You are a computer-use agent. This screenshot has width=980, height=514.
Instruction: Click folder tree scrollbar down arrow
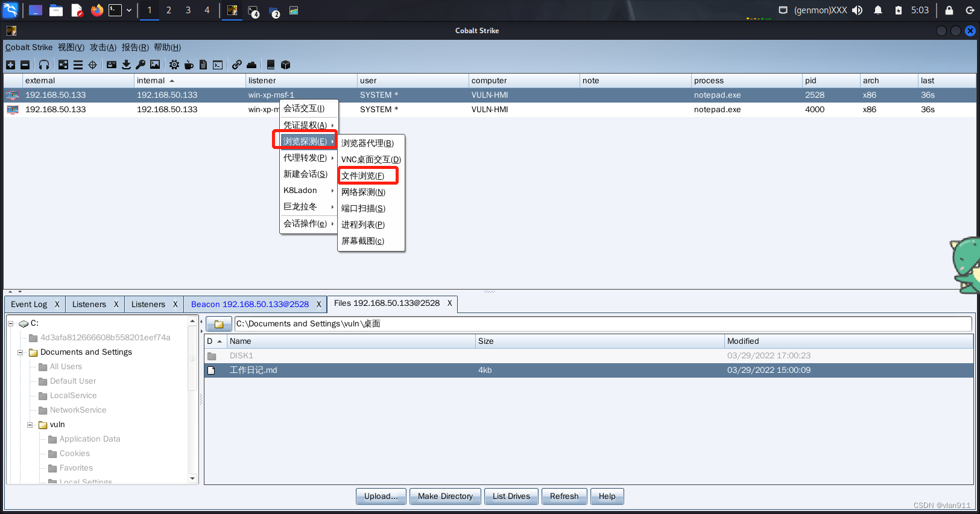[193, 478]
